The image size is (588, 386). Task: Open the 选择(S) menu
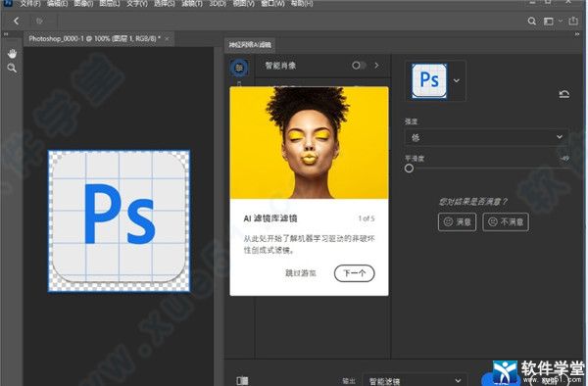[x=165, y=3]
